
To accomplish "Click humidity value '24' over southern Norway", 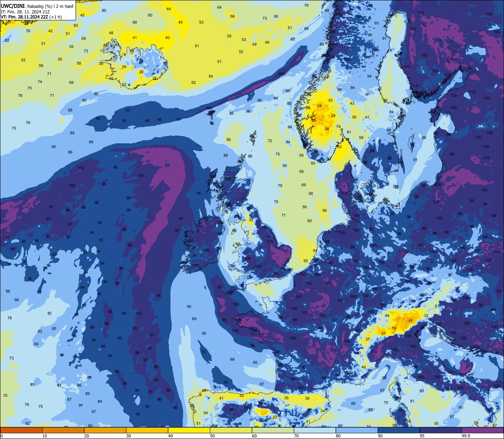I will click(x=319, y=106).
